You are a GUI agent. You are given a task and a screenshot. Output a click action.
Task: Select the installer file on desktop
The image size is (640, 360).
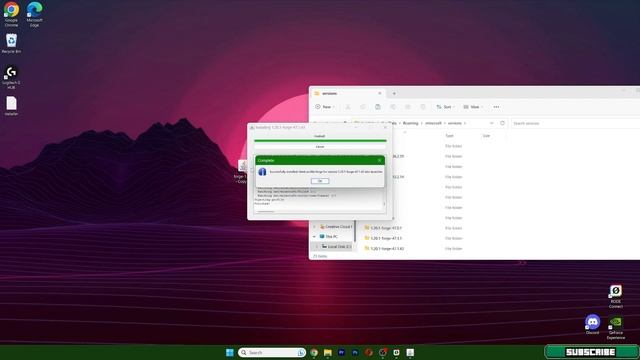pos(11,106)
